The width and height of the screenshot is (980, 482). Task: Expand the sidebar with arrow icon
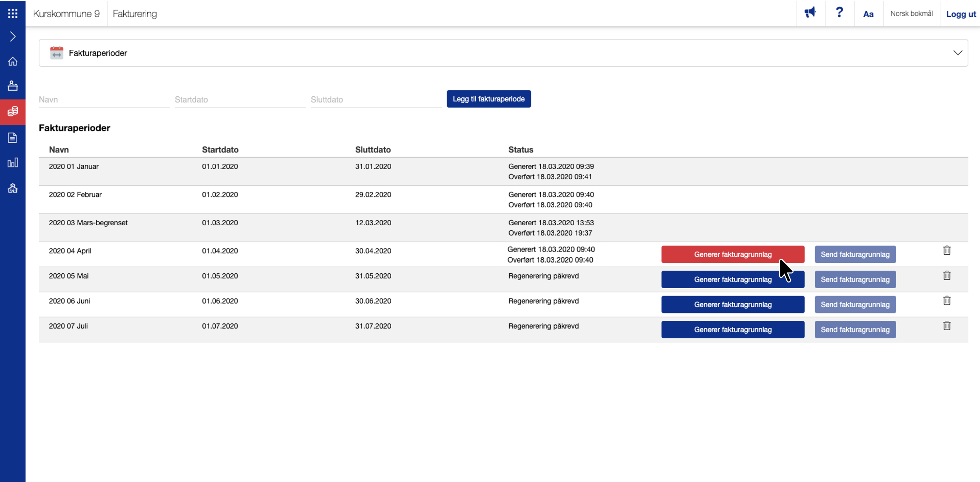pyautogui.click(x=13, y=36)
